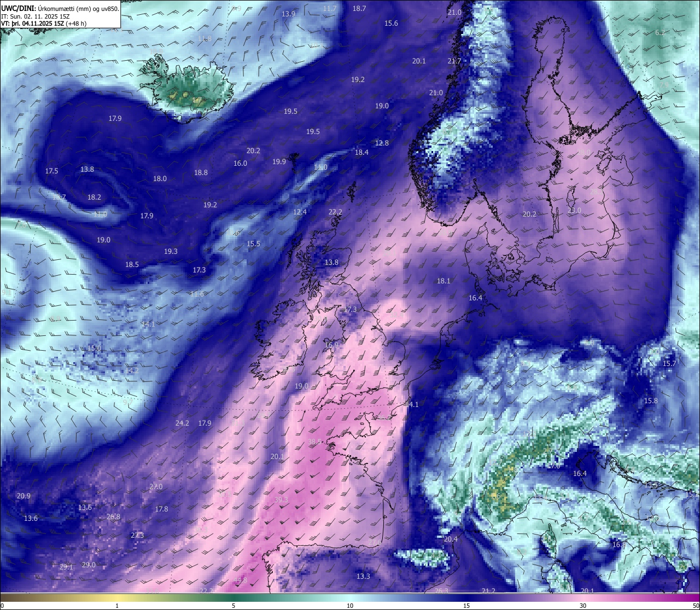Screen dimensions: 700x610
Task: Click the 5 tick label on the color scale
Action: [x=234, y=606]
